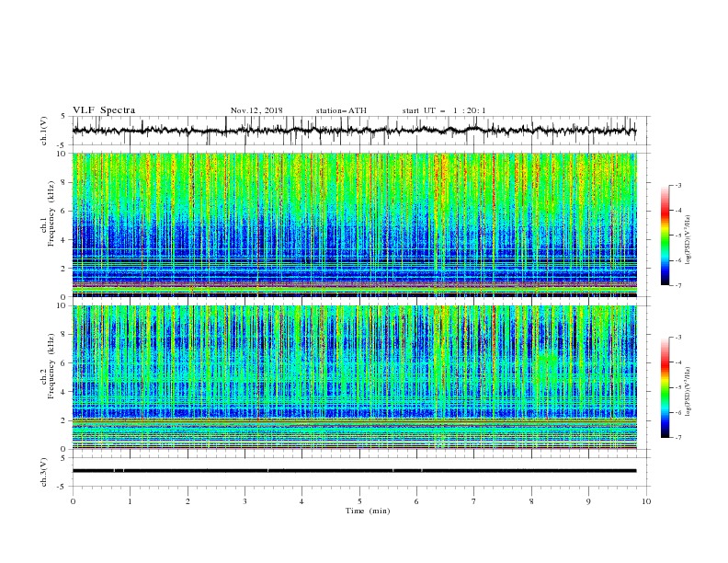This screenshot has width=728, height=563.
Task: Click time axis tick label "10"
Action: tap(646, 501)
